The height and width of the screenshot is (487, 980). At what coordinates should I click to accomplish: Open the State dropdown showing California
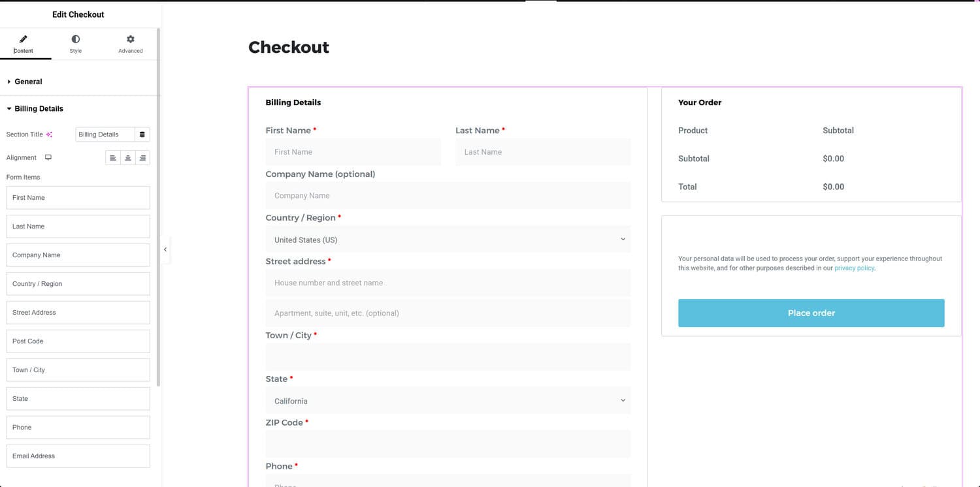(448, 401)
